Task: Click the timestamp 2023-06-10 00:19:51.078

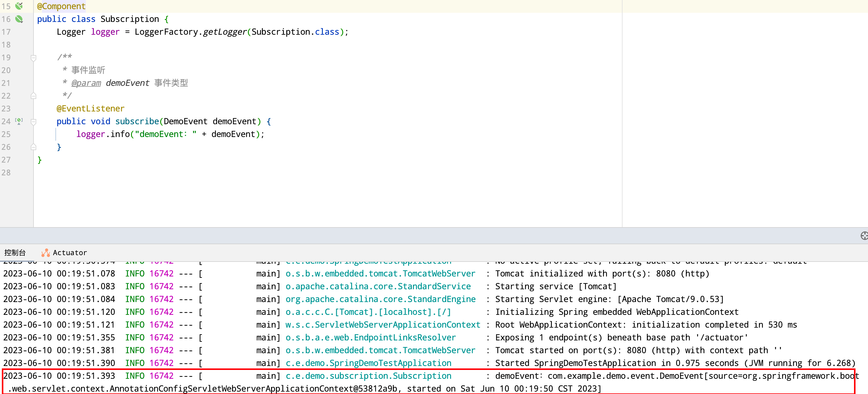Action: tap(59, 273)
